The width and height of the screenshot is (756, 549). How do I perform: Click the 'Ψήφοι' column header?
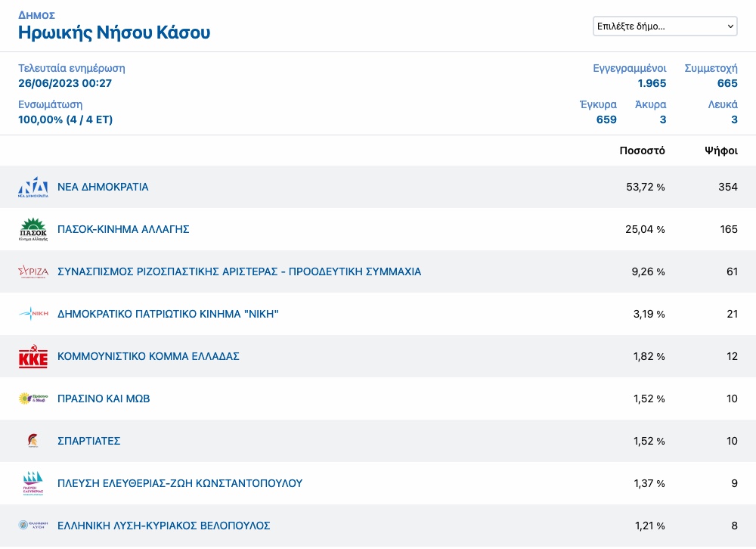[721, 150]
